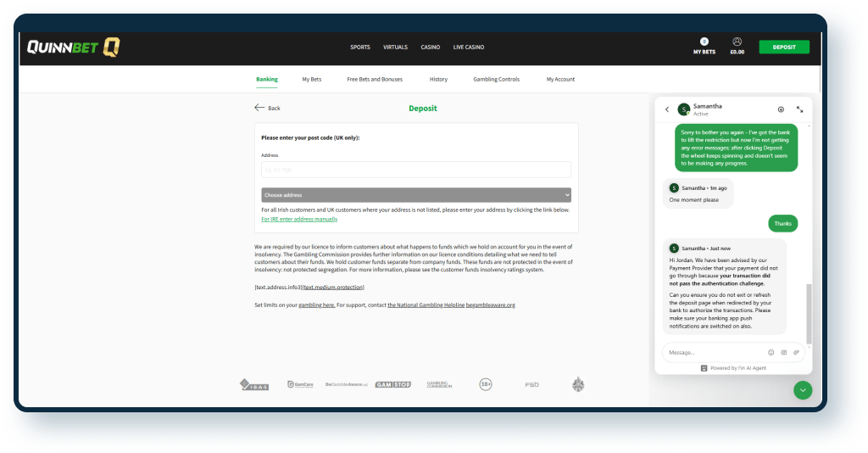
Task: Go back in the chat widget
Action: click(x=667, y=109)
